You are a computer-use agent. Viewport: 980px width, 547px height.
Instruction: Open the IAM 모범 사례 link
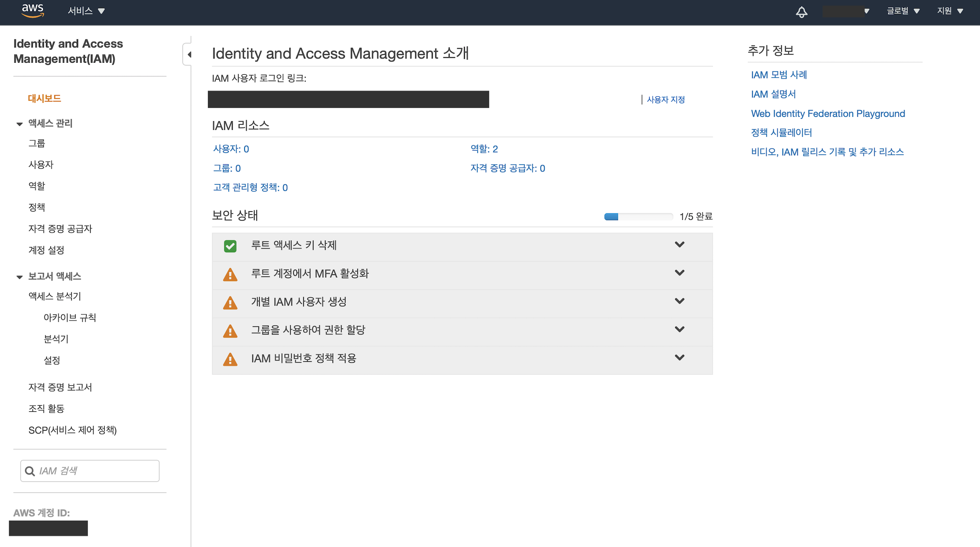coord(779,75)
